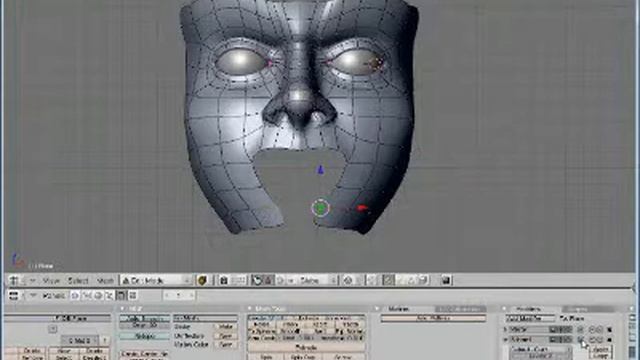640x360 pixels.
Task: Switch to the Multires panel tab
Action: point(399,309)
